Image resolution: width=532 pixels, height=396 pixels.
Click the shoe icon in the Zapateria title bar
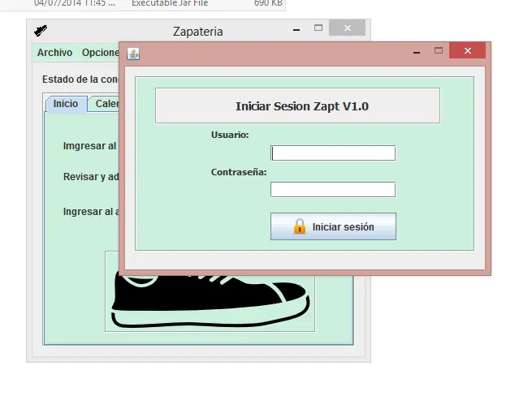click(41, 31)
